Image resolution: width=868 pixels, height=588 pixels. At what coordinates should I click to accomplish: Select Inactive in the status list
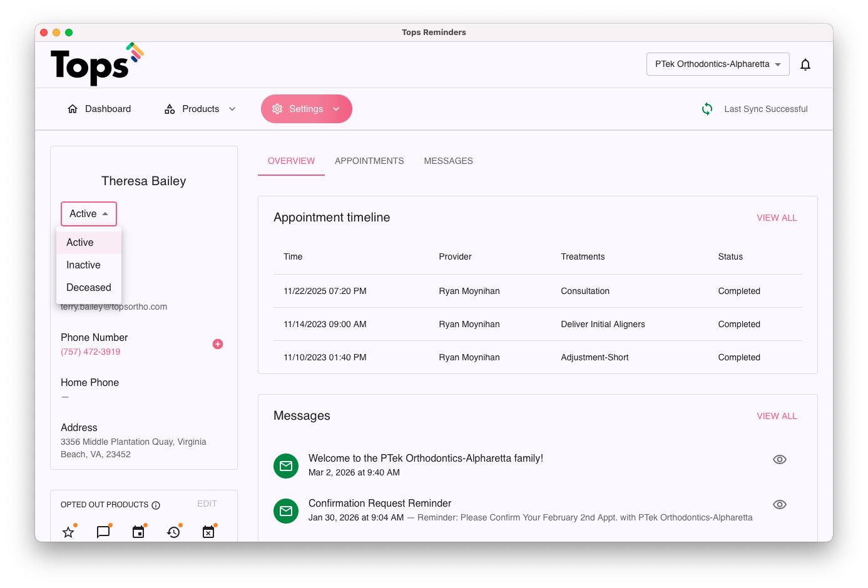pyautogui.click(x=89, y=265)
